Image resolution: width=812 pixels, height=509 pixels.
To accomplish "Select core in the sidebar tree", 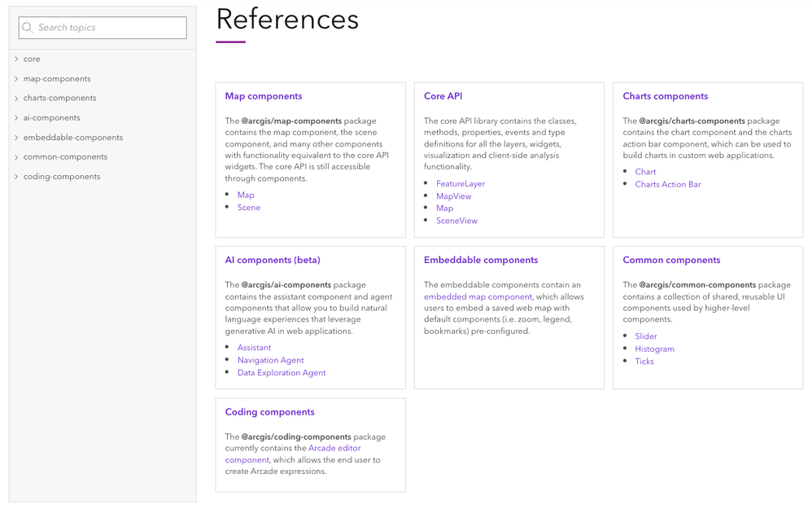I will click(x=32, y=59).
